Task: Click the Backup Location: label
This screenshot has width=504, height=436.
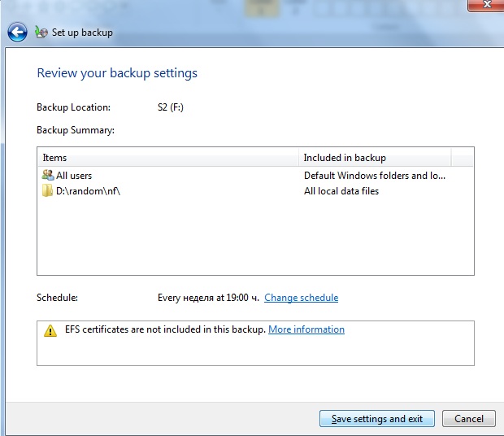Action: point(74,107)
